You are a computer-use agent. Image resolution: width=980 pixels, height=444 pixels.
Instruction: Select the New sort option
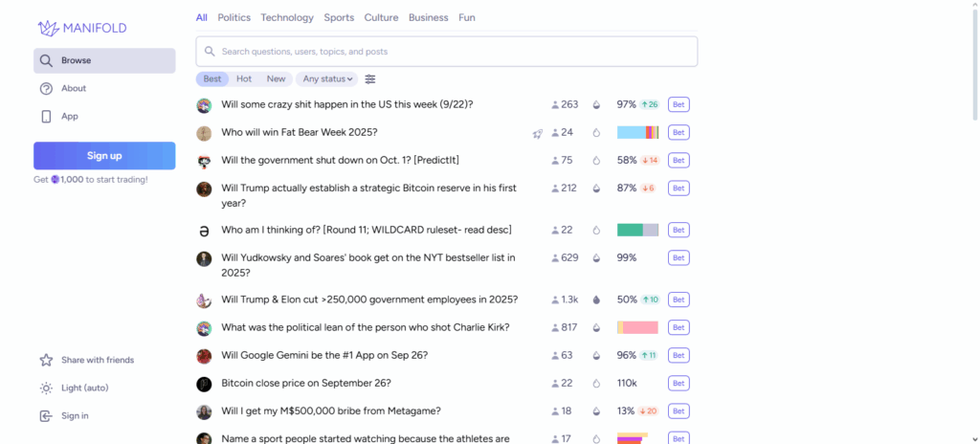(276, 78)
